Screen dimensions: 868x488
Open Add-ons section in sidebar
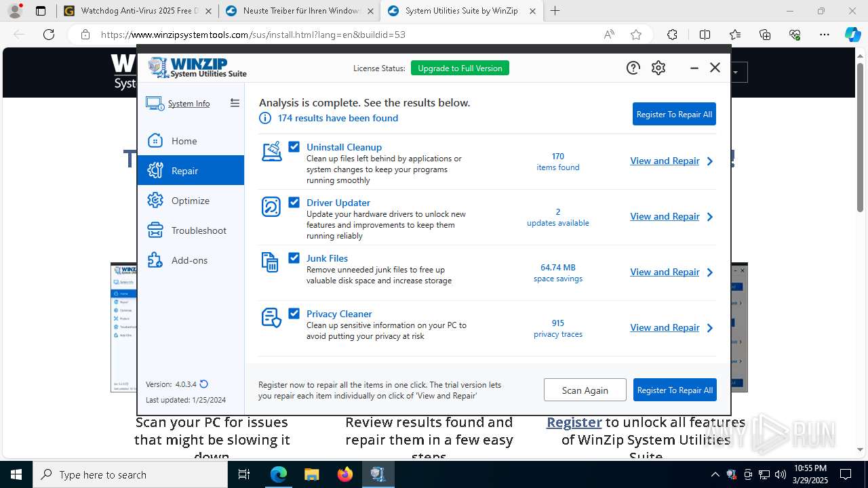pos(191,260)
